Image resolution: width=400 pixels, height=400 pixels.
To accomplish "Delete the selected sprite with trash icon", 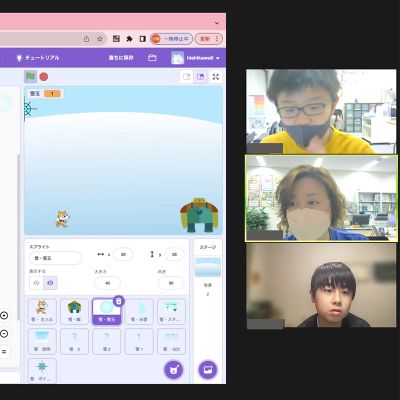I will coord(119,301).
